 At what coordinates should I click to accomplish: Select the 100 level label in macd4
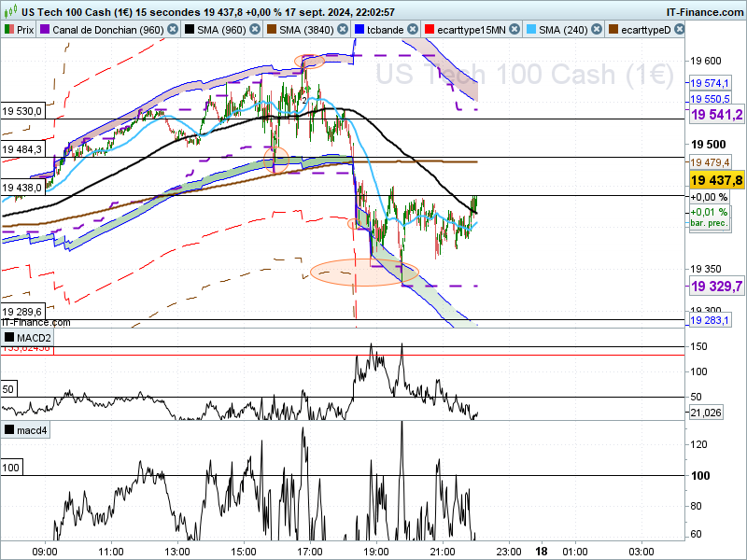click(11, 468)
